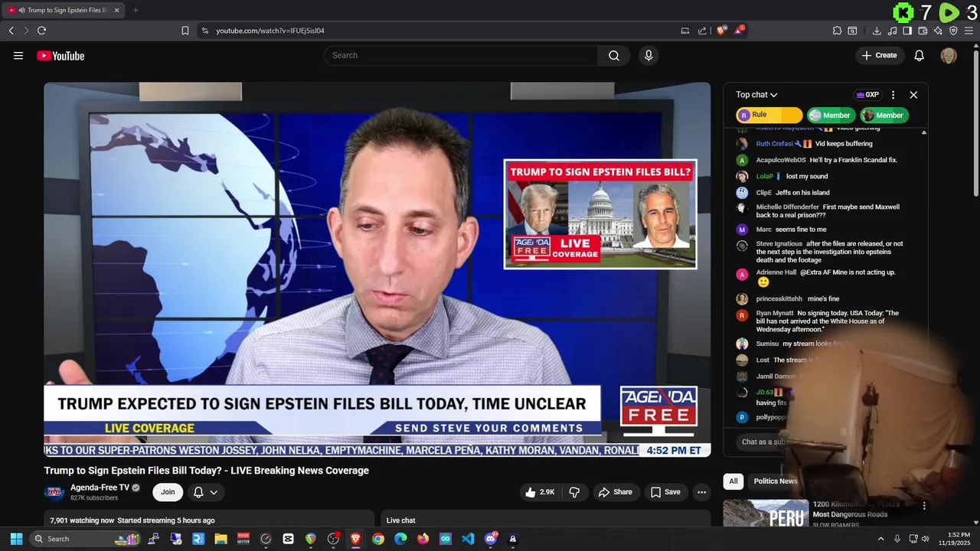
Task: Open options for Most Dangerous Roads video
Action: click(x=924, y=506)
